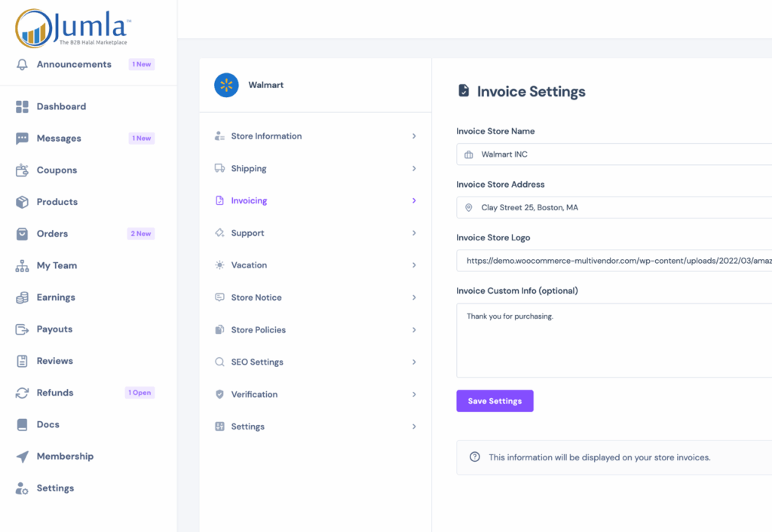Image resolution: width=772 pixels, height=532 pixels.
Task: Click the Shipping truck icon
Action: click(219, 169)
